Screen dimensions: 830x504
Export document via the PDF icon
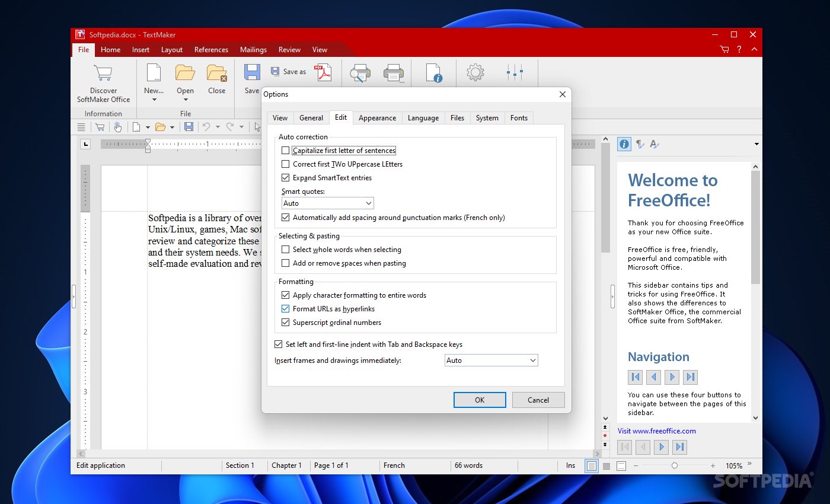[323, 72]
